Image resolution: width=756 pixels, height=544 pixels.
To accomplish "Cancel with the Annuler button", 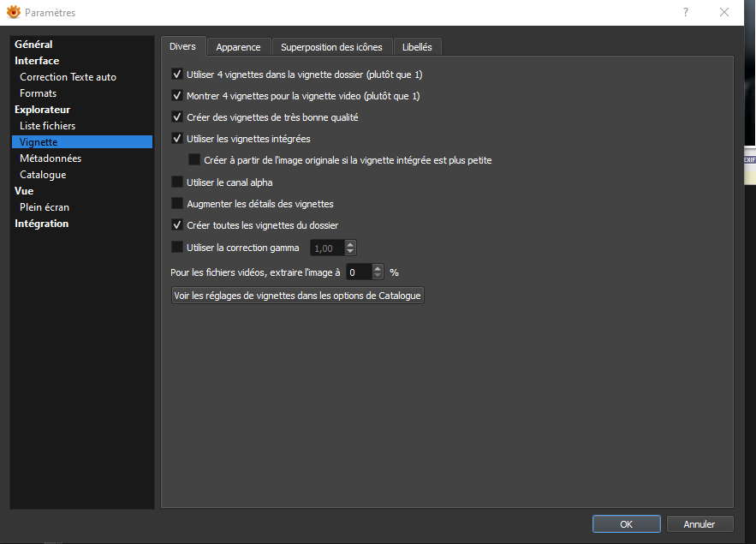I will click(x=699, y=523).
